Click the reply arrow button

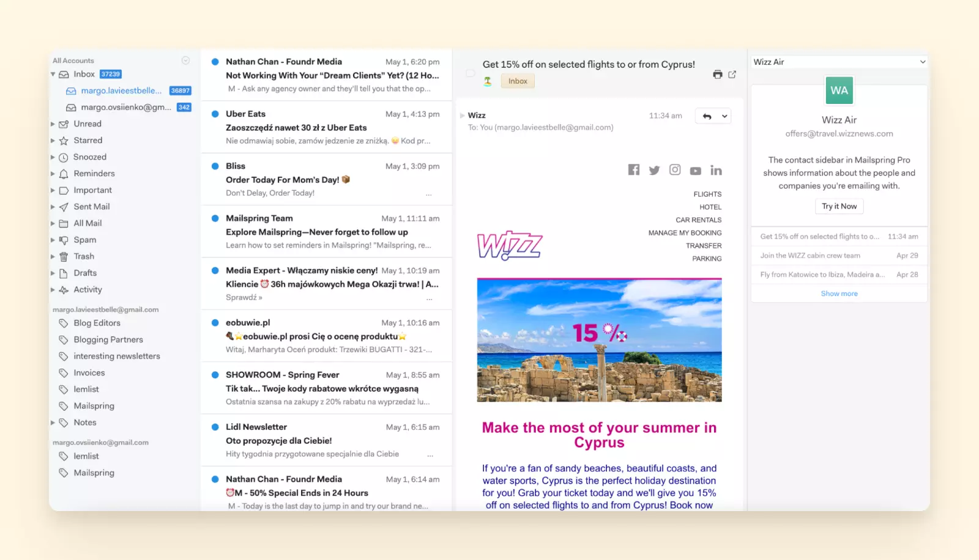tap(707, 116)
